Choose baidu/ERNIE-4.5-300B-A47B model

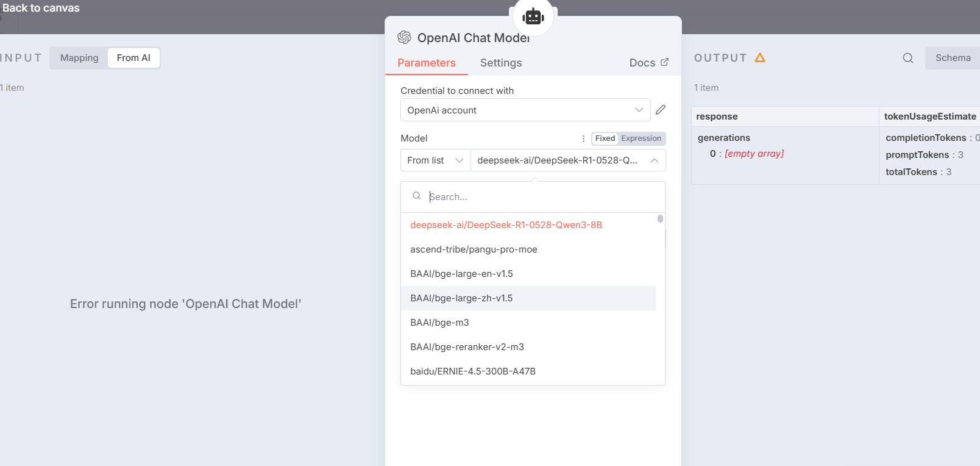[528, 371]
